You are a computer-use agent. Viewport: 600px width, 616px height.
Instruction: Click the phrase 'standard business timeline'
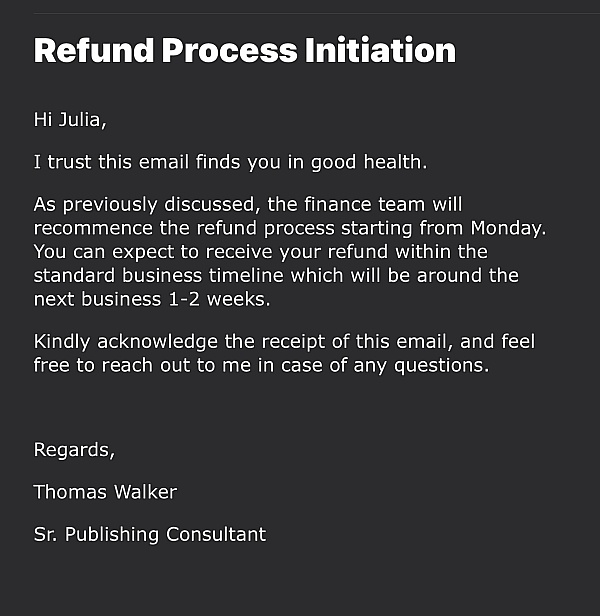[159, 275]
